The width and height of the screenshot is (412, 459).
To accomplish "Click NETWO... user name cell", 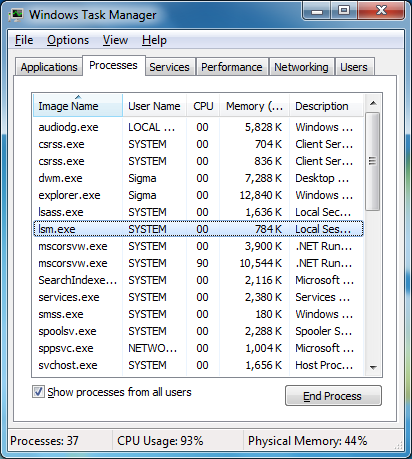I will pos(153,348).
